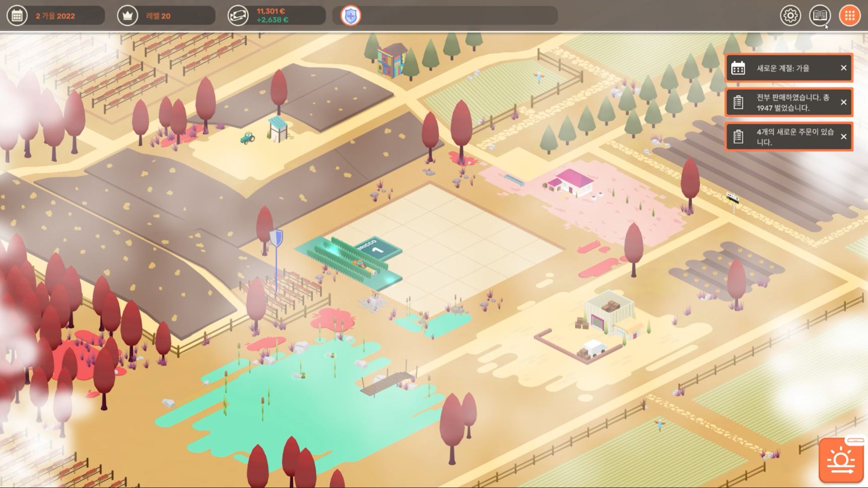
Task: Select the colorful striped house
Action: pyautogui.click(x=392, y=60)
